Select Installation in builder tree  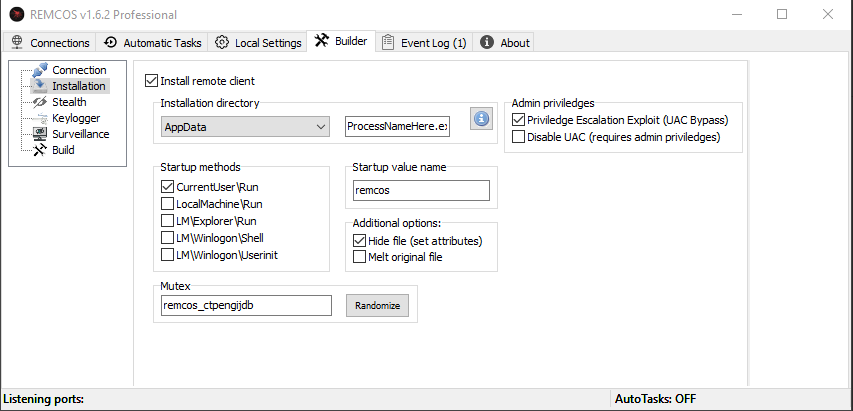[x=79, y=86]
